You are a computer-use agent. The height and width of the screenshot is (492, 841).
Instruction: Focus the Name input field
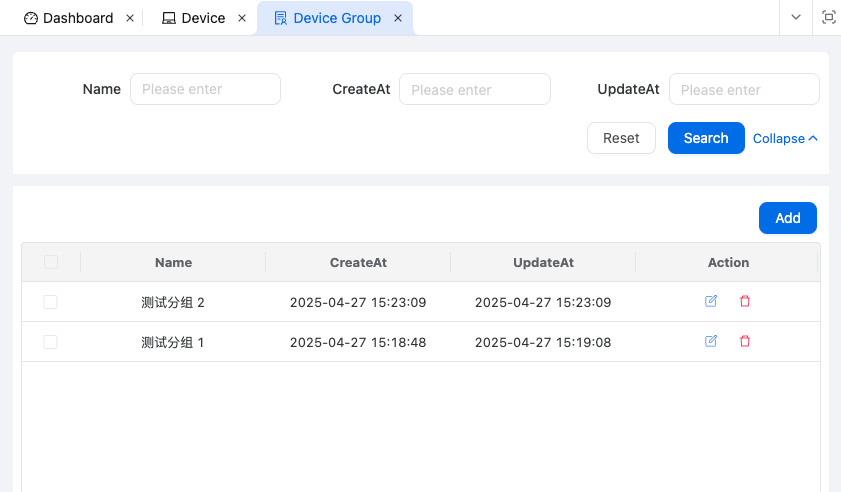205,89
